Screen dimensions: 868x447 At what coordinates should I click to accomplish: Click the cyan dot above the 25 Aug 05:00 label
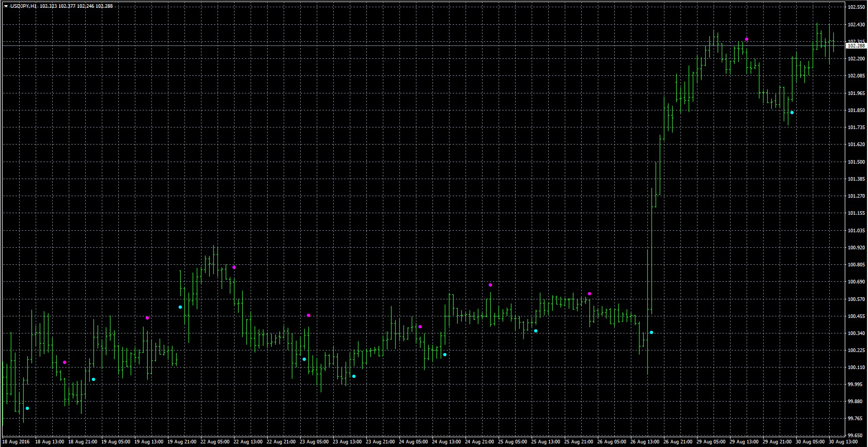pos(536,331)
